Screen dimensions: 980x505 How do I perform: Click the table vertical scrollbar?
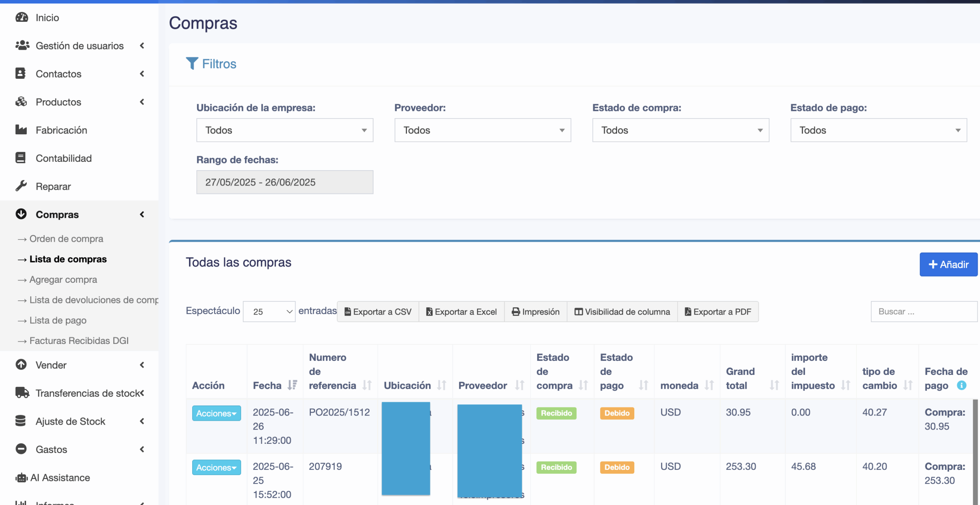(x=975, y=451)
